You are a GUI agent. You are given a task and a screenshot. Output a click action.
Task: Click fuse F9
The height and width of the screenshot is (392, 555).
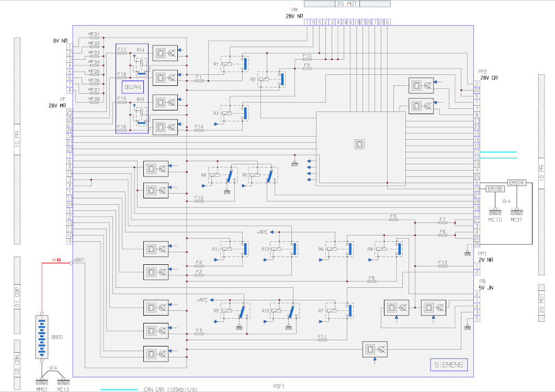(x=393, y=219)
